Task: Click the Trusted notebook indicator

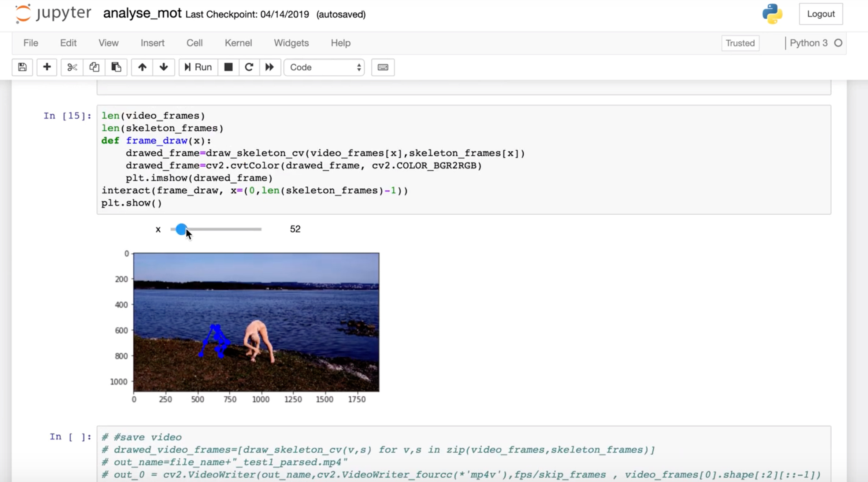Action: click(740, 43)
